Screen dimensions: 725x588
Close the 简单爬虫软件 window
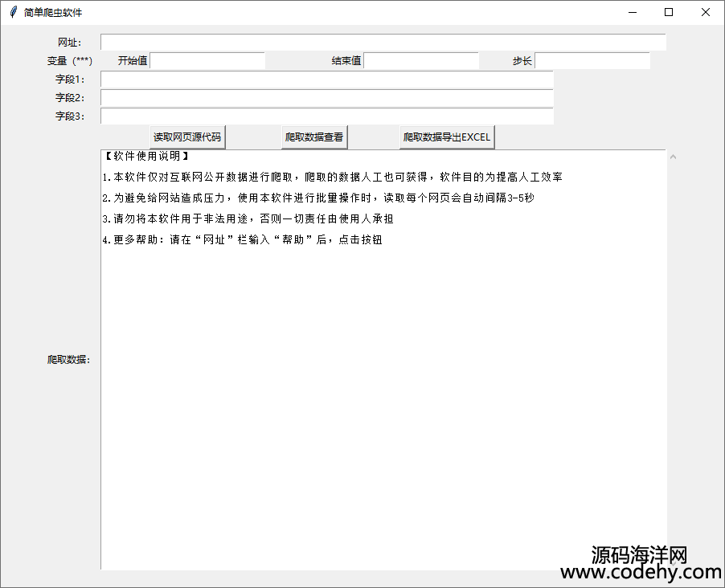pyautogui.click(x=706, y=13)
